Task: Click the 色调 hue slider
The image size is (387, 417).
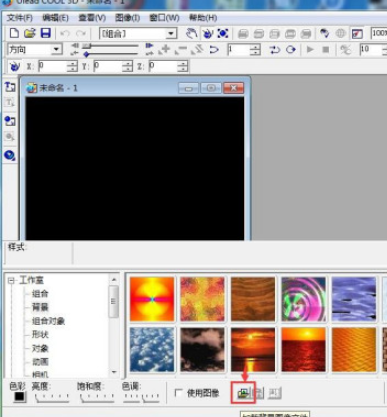Action: click(141, 397)
